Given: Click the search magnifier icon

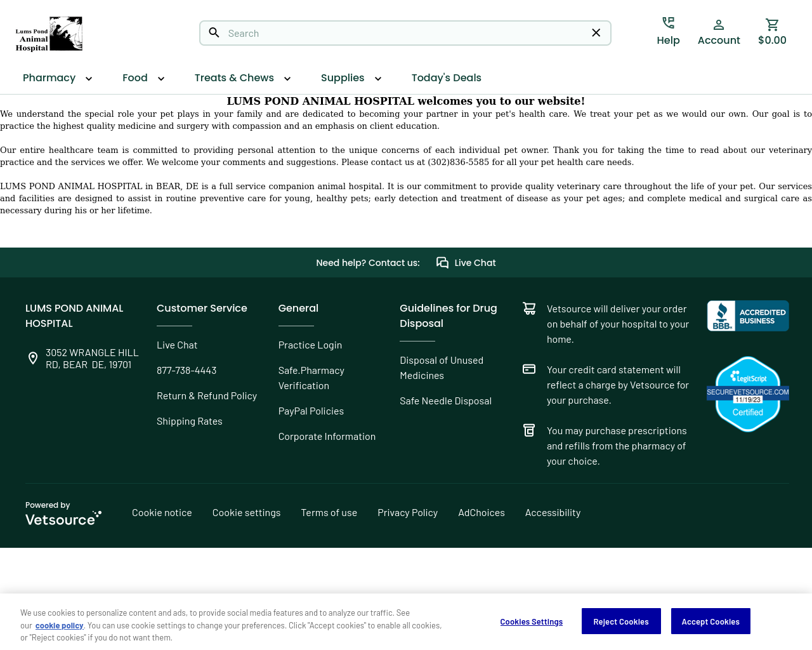Looking at the screenshot, I should [214, 32].
